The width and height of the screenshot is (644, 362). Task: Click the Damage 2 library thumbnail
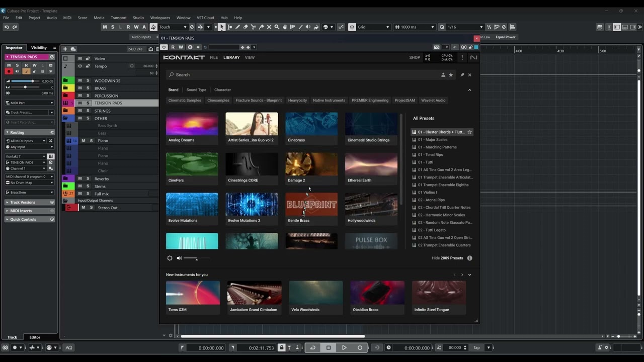[311, 164]
